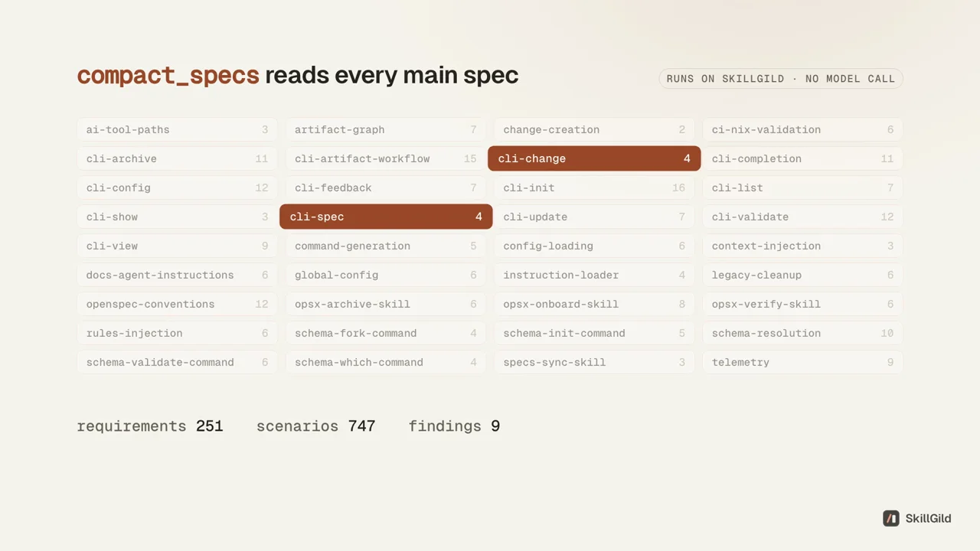Select the legacy-cleanup spec
The image size is (980, 551).
(802, 275)
